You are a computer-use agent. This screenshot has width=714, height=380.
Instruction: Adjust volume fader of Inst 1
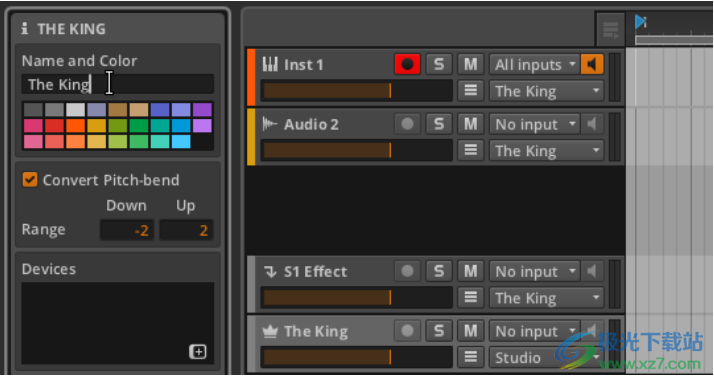point(357,91)
